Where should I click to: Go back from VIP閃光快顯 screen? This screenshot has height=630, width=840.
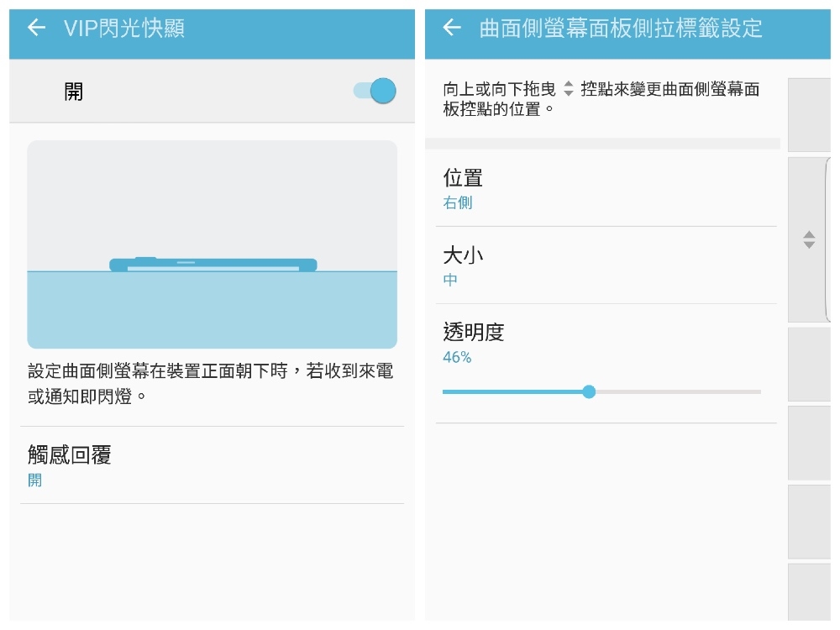(x=36, y=28)
